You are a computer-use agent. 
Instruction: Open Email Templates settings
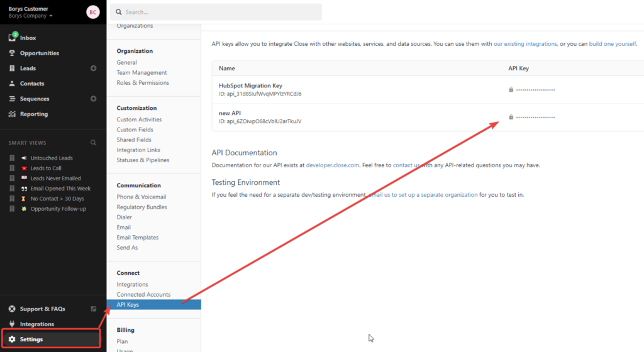137,238
